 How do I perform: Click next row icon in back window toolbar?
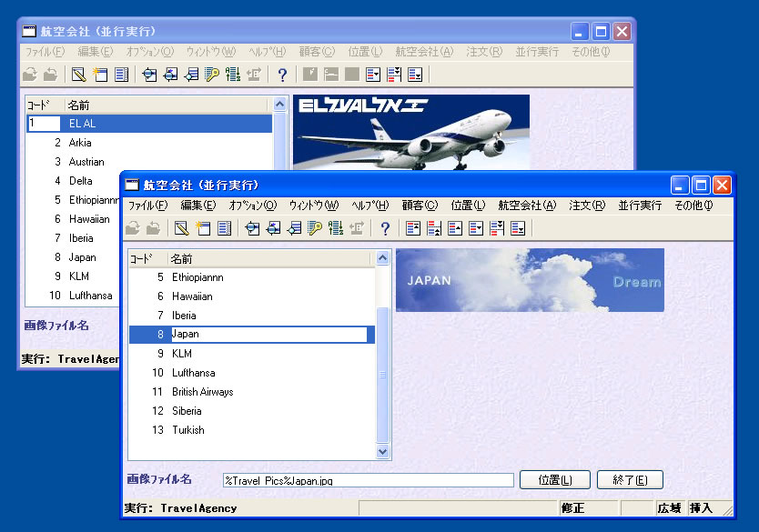(x=373, y=75)
